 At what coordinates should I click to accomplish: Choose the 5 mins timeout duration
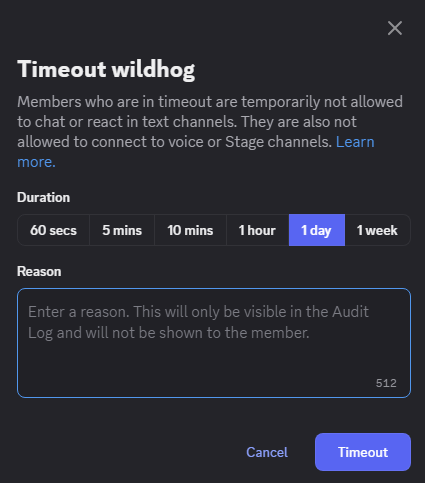tap(122, 230)
